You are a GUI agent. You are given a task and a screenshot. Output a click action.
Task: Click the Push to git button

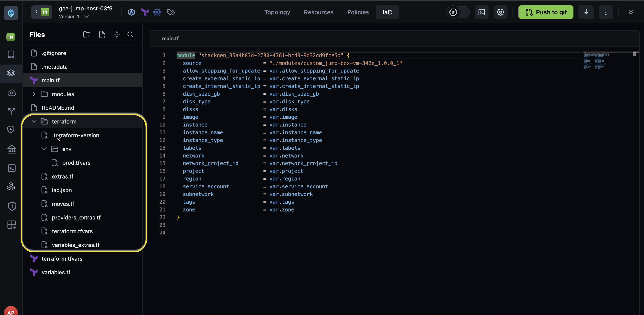[545, 12]
